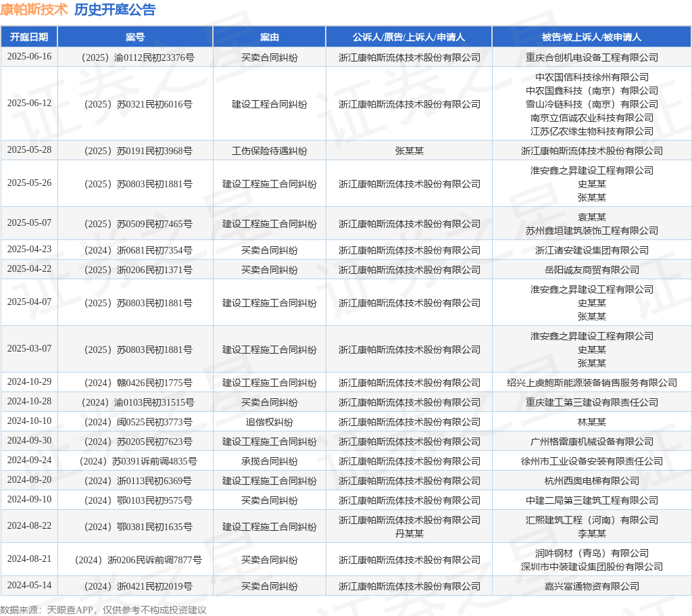Click the 历史开庭公告 heading
Image resolution: width=692 pixels, height=616 pixels.
pyautogui.click(x=115, y=9)
